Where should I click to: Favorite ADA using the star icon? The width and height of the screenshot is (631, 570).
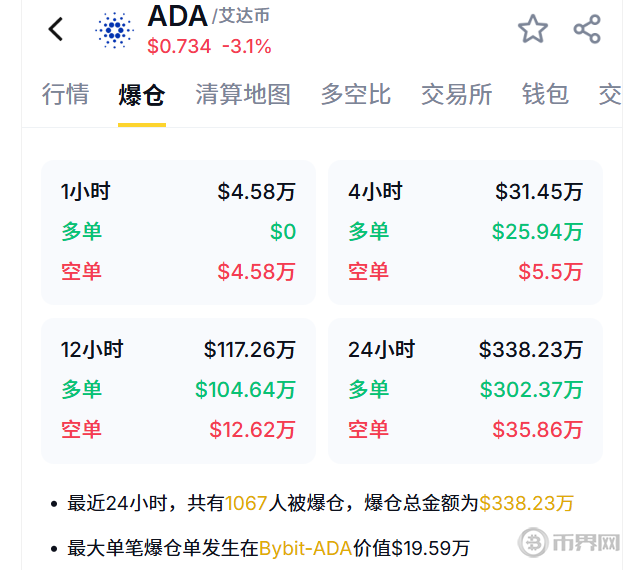pyautogui.click(x=533, y=29)
